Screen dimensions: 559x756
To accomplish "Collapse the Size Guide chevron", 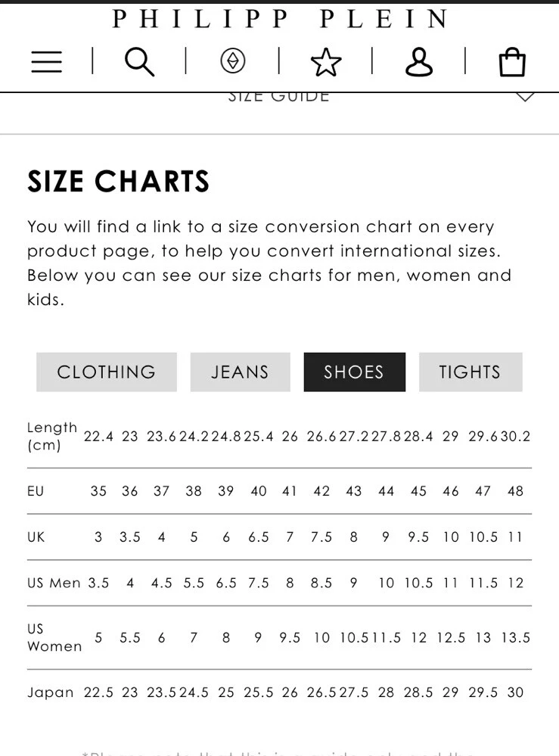I will 525,97.
